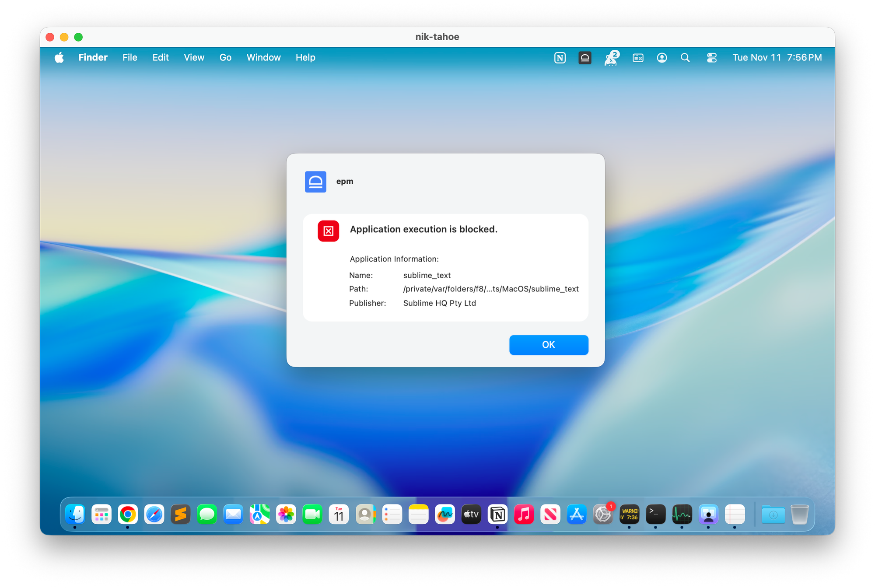Click the Spotlight search icon
The height and width of the screenshot is (588, 875).
(685, 58)
